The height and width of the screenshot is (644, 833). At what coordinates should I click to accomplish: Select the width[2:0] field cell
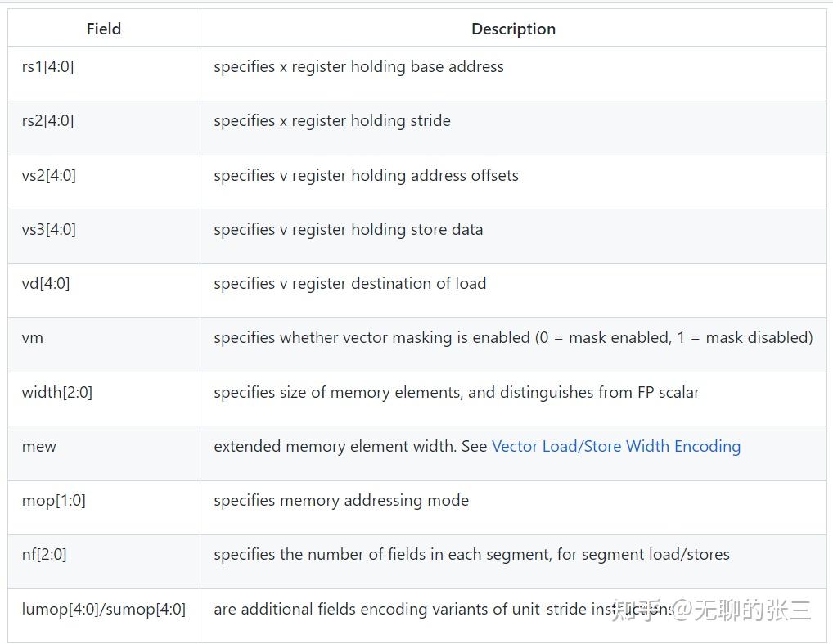tap(56, 393)
